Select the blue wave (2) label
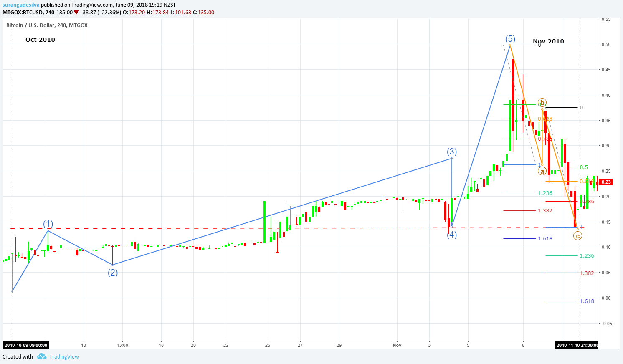 [x=113, y=273]
